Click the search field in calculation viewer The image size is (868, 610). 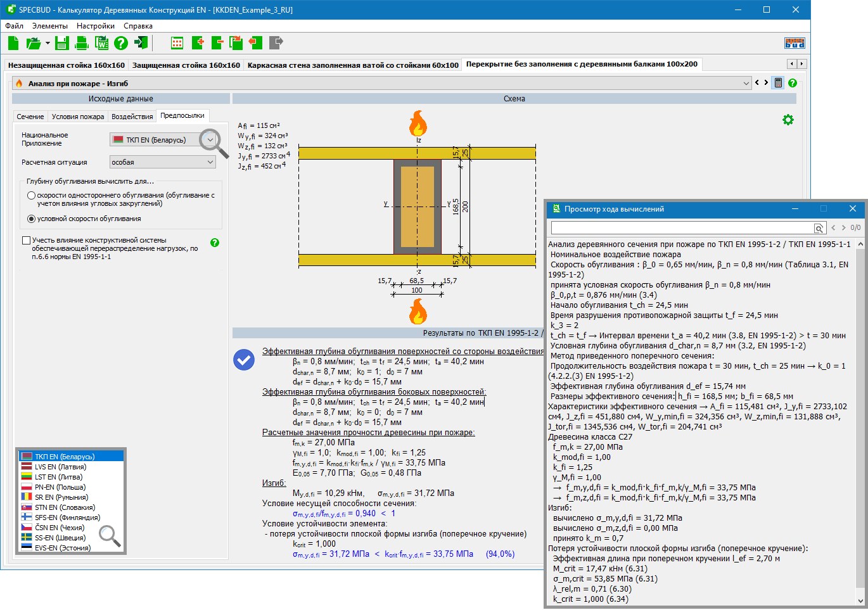click(x=682, y=227)
